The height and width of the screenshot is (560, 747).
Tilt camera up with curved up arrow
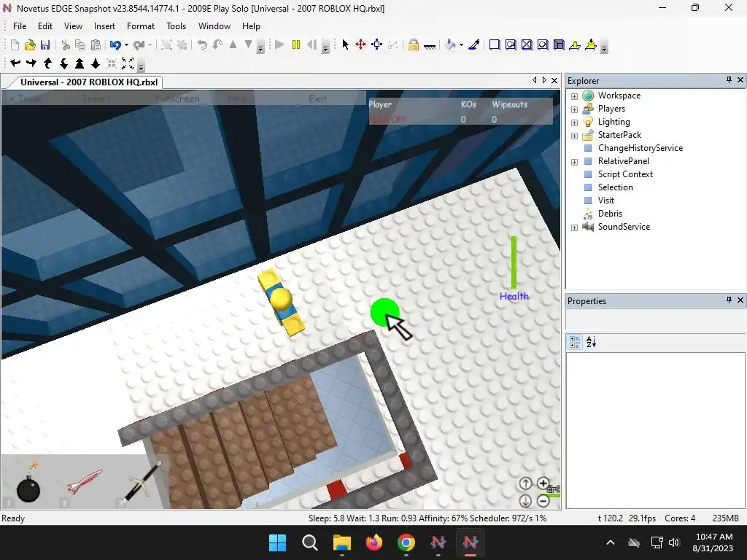click(x=47, y=63)
